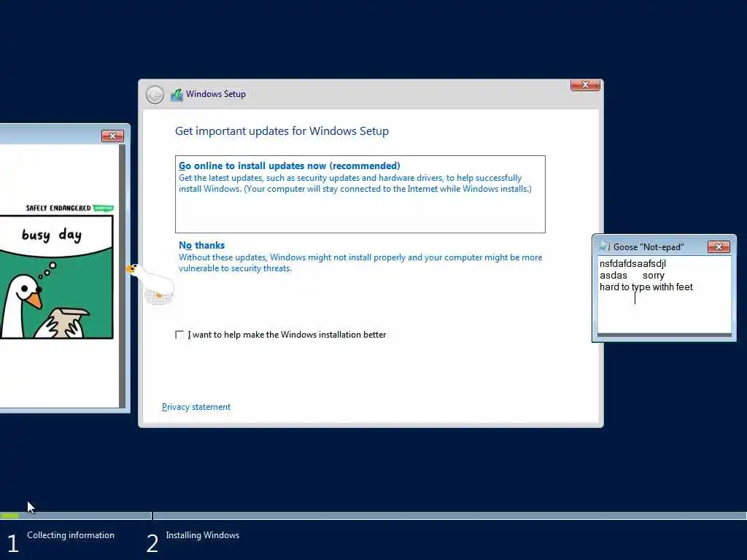This screenshot has height=560, width=747.
Task: Click the 'SAFELY ENDANGERED' comic caption
Action: [x=58, y=208]
